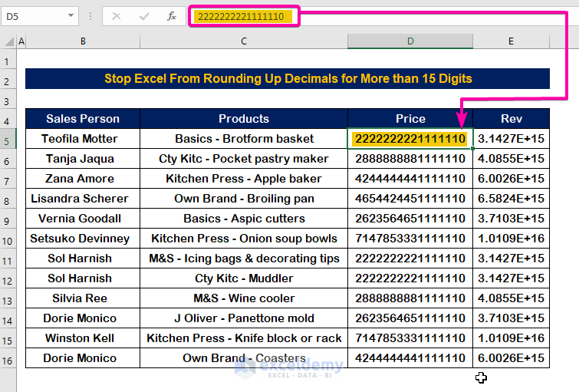Select Rev cell in Winston Kell row
This screenshot has width=579, height=392.
pos(511,338)
